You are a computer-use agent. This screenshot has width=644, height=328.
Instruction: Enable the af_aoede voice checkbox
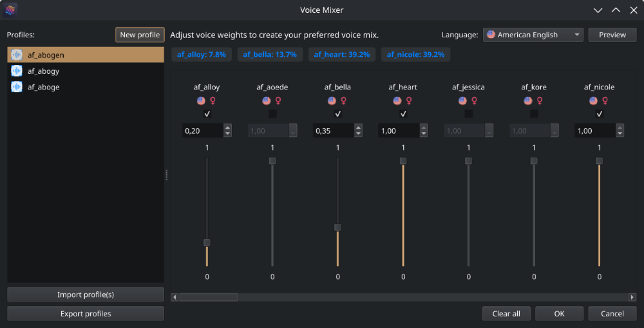click(272, 114)
